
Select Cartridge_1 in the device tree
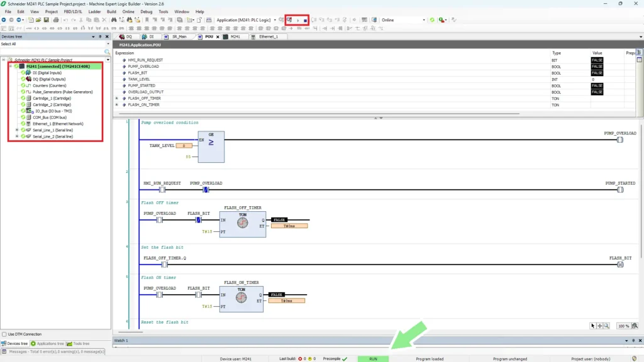pyautogui.click(x=52, y=98)
